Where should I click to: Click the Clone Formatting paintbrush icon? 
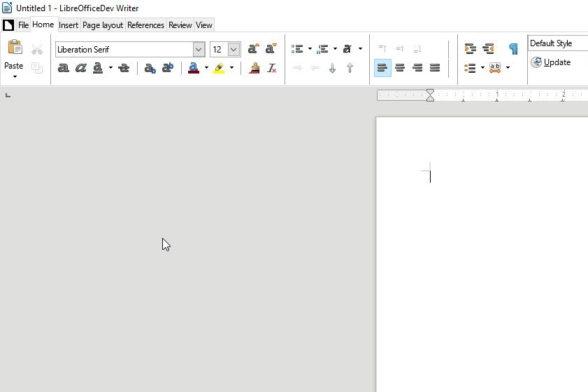(x=254, y=68)
